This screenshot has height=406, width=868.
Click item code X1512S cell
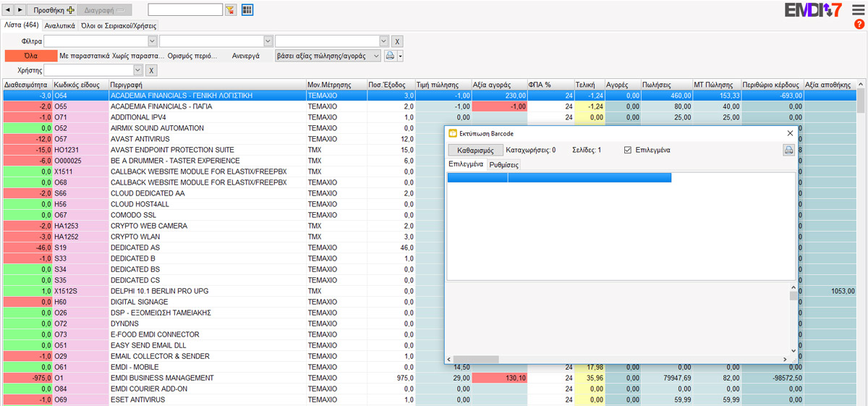click(80, 291)
